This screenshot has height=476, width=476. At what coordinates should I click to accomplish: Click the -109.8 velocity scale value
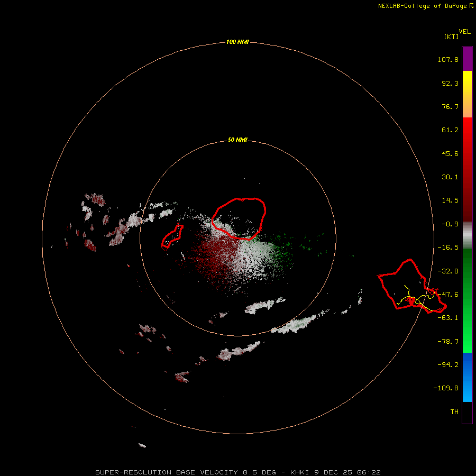click(446, 388)
